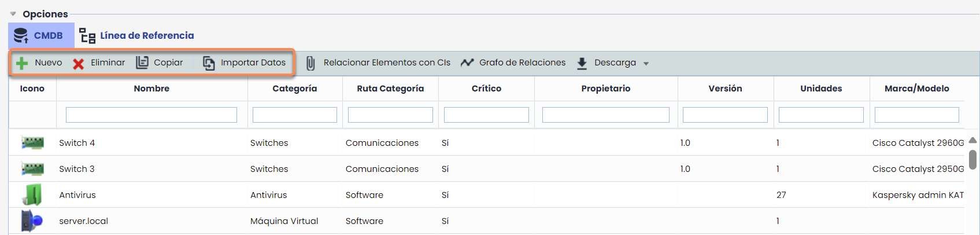Screen dimensions: 980x235
Task: Click the Descarga download arrow icon
Action: click(x=582, y=63)
